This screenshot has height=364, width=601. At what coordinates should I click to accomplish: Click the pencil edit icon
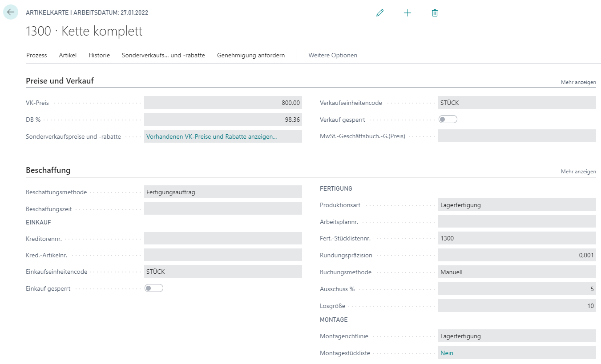tap(379, 13)
